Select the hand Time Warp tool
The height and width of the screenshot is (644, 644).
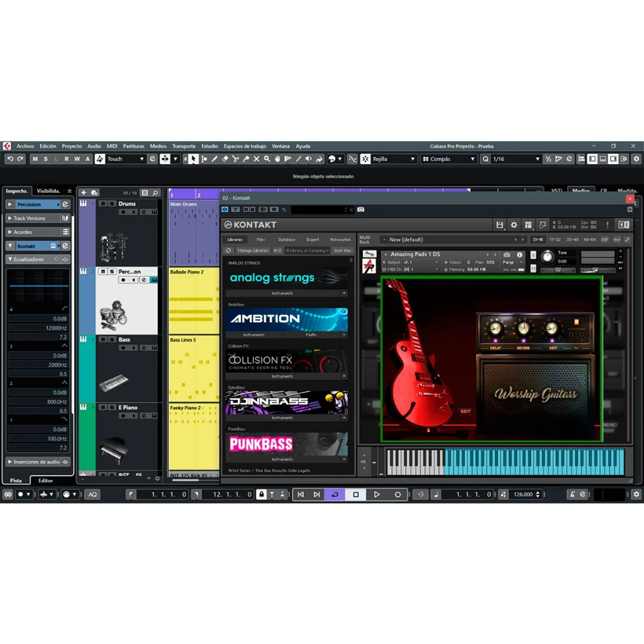pyautogui.click(x=277, y=159)
